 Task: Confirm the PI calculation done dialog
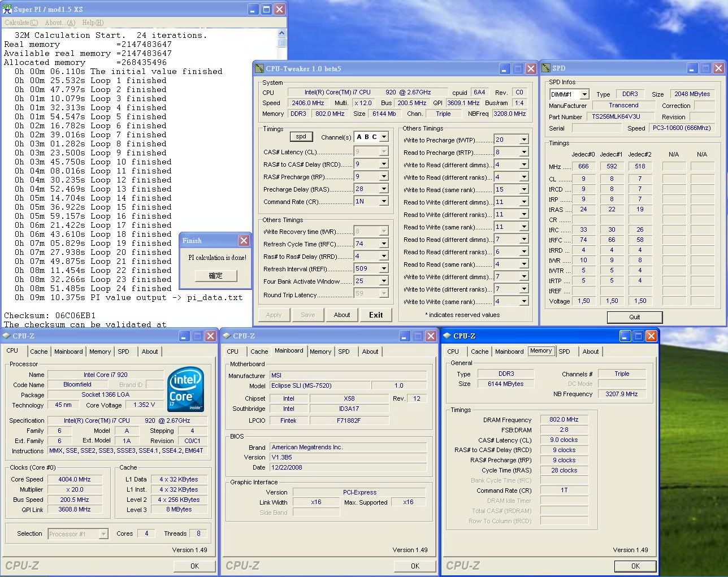[x=215, y=276]
